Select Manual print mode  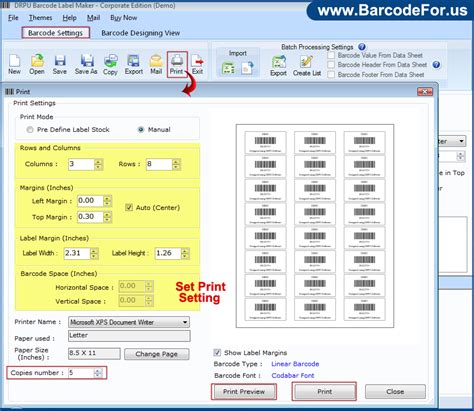pyautogui.click(x=141, y=129)
